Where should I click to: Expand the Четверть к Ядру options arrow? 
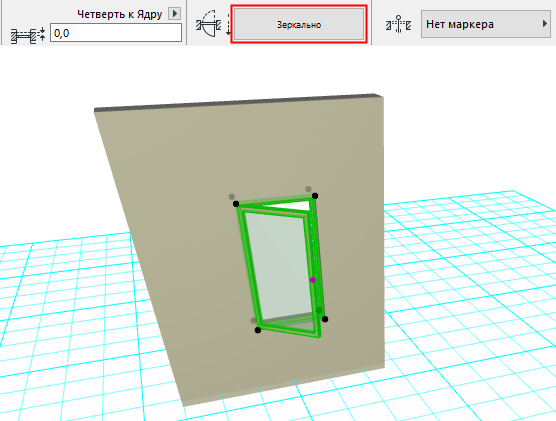pyautogui.click(x=174, y=14)
